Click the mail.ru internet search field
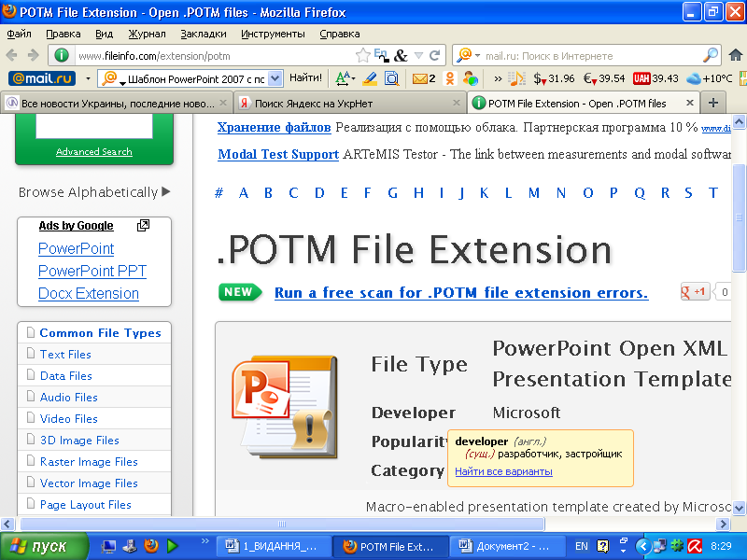The height and width of the screenshot is (560, 747). pyautogui.click(x=591, y=56)
